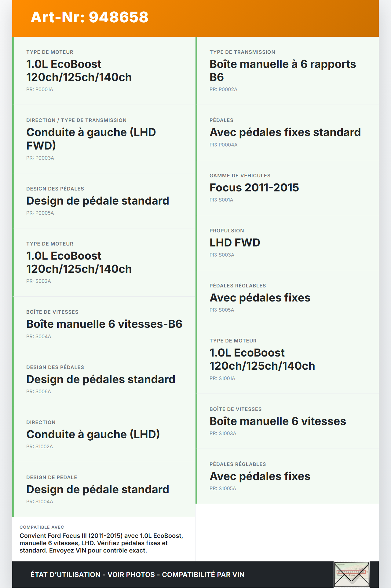Click the PR: S002A code label

point(38,281)
